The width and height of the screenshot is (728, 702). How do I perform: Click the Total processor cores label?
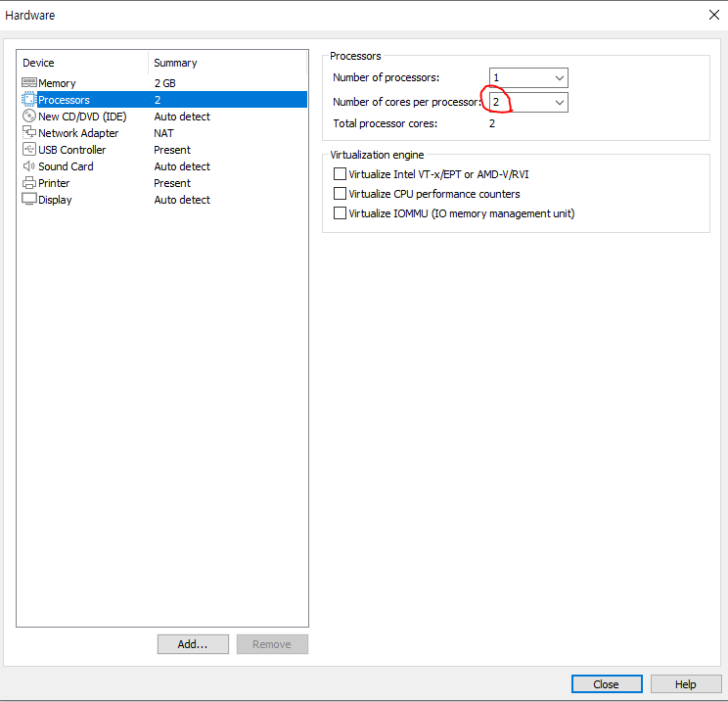pos(386,123)
